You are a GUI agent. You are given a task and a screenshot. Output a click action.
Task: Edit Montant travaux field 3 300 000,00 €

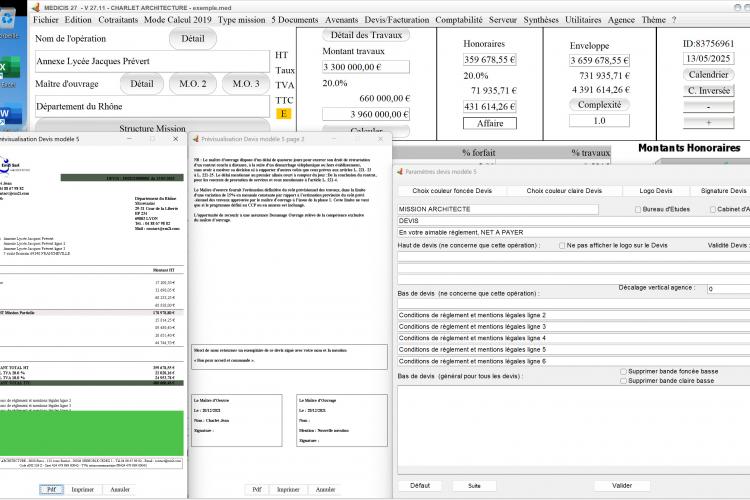coord(366,67)
